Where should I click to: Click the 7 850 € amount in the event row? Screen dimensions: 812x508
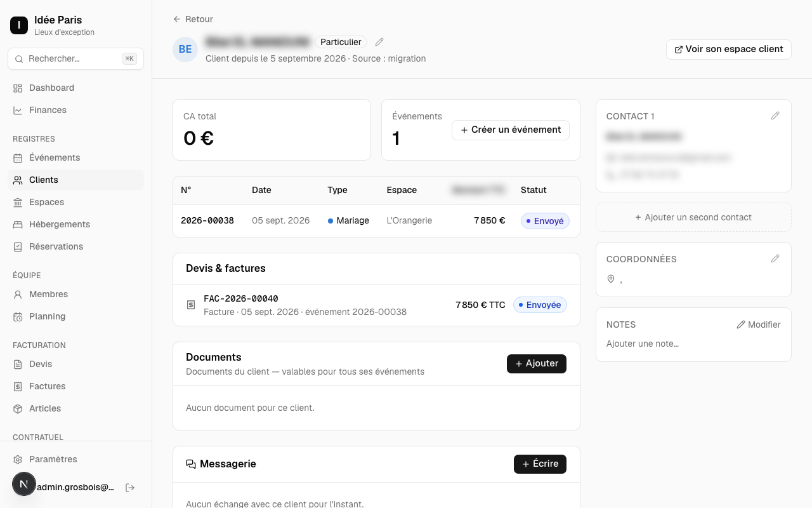(x=490, y=221)
